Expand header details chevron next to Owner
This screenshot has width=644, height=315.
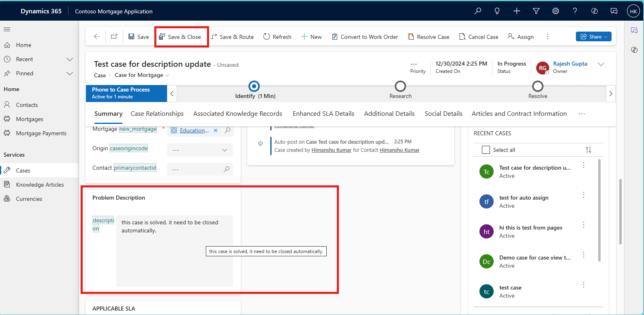click(x=601, y=64)
